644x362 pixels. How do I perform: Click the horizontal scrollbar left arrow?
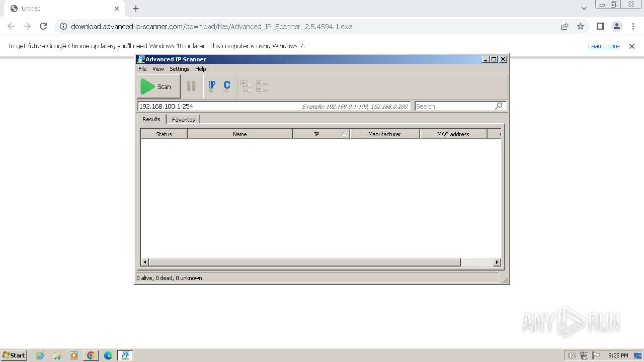coord(145,262)
